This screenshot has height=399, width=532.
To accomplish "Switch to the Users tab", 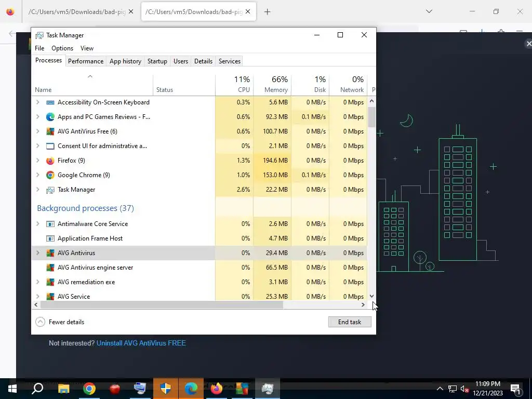I will pos(180,61).
